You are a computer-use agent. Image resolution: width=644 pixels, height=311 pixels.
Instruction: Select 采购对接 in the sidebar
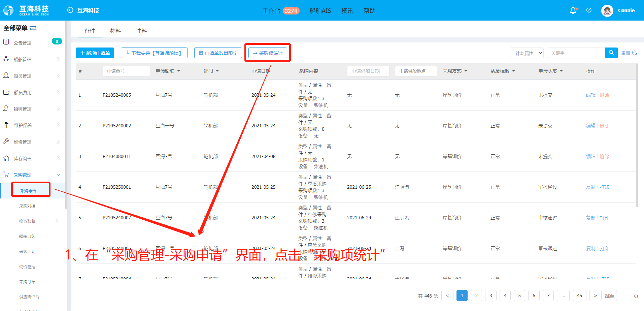27,206
